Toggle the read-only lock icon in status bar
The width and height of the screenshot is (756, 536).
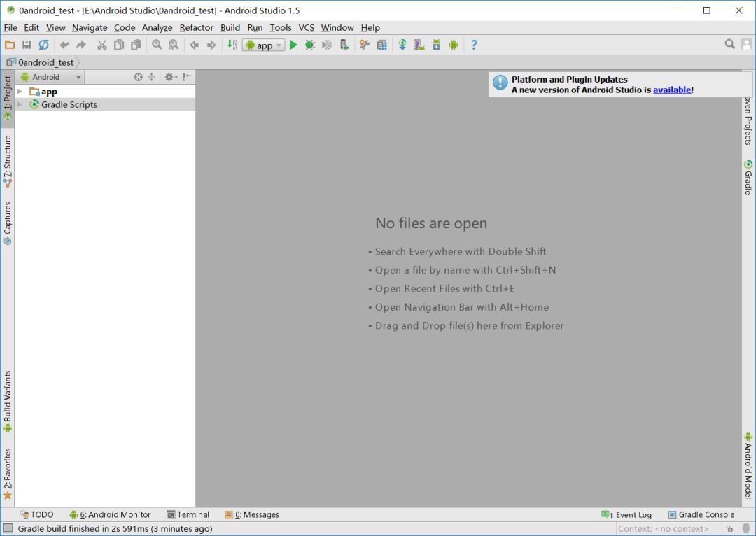point(729,529)
